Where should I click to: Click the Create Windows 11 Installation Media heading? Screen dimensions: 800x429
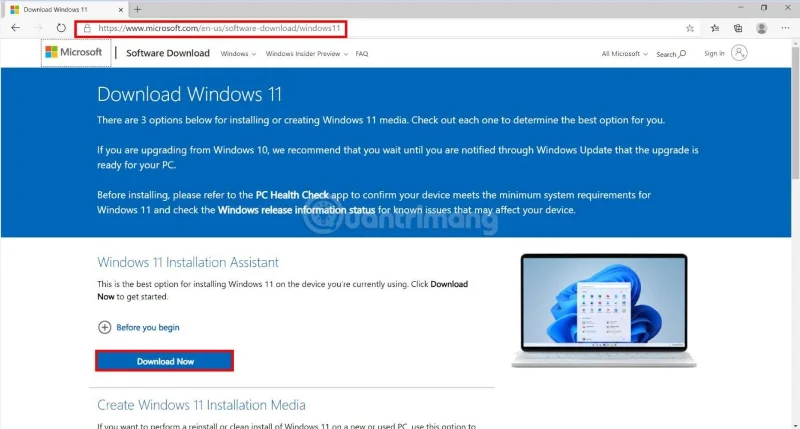click(x=201, y=405)
